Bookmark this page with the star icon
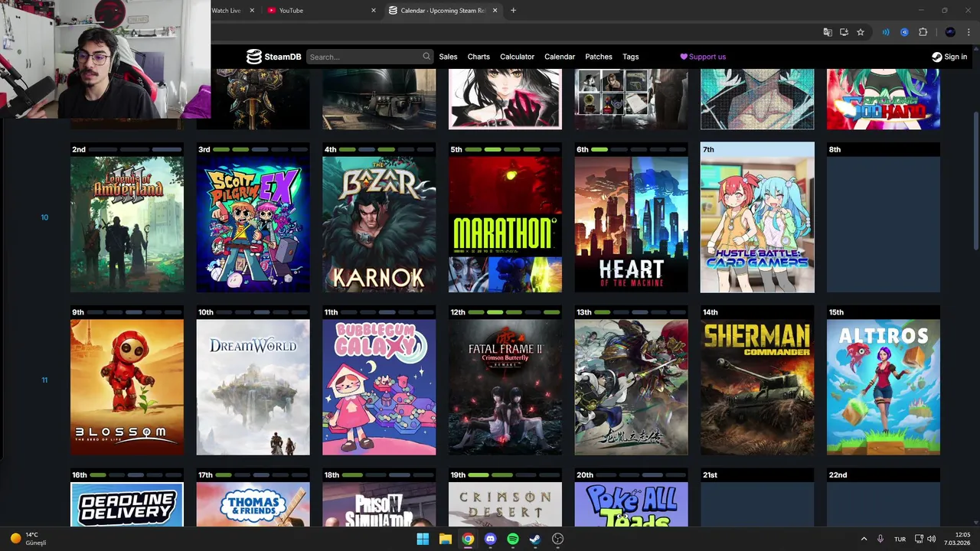The height and width of the screenshot is (551, 980). coord(861,32)
